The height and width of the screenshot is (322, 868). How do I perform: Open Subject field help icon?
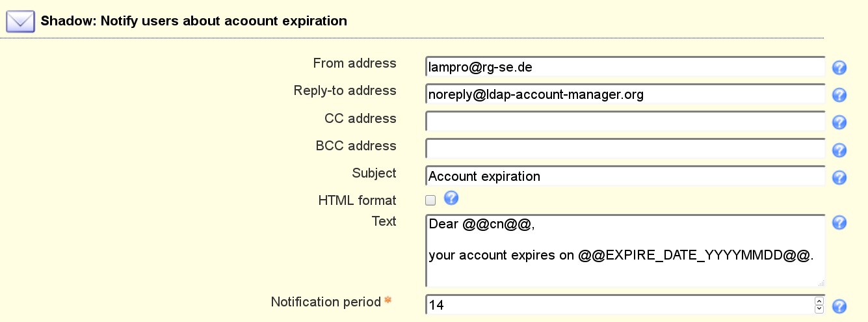[839, 178]
